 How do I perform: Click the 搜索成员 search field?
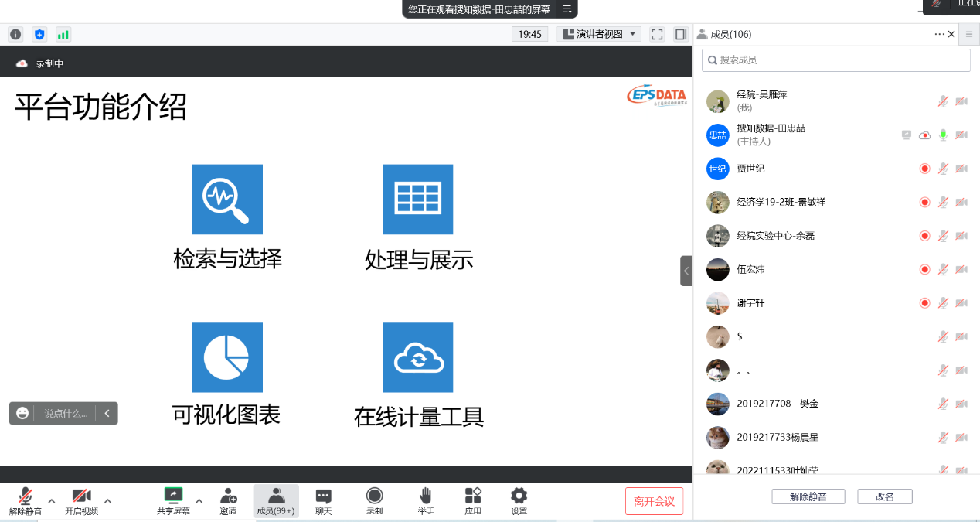836,60
